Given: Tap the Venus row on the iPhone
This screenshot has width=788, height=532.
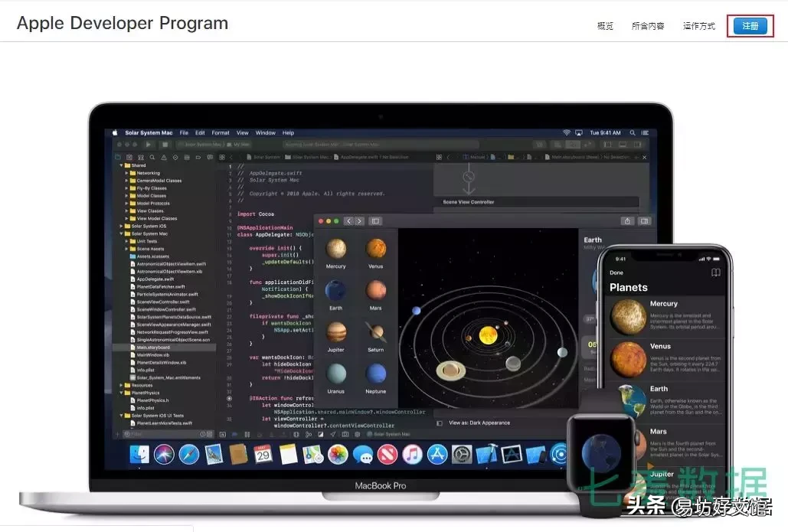Looking at the screenshot, I should (665, 360).
